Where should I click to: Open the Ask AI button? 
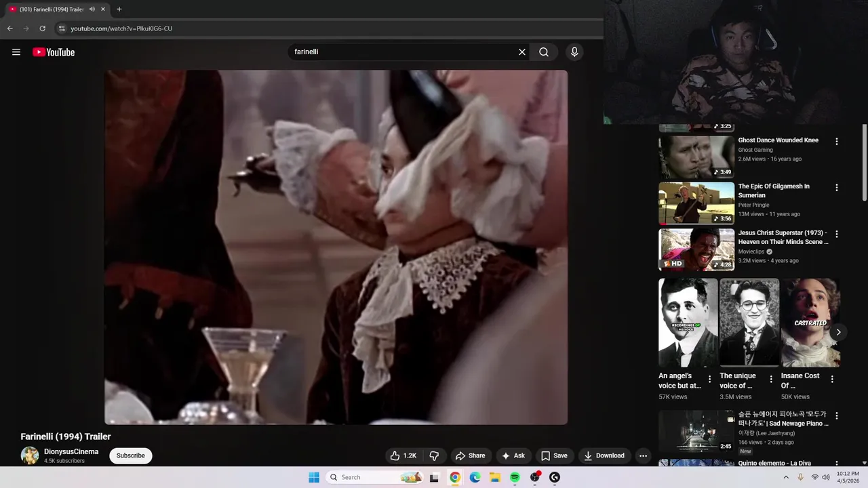[513, 455]
